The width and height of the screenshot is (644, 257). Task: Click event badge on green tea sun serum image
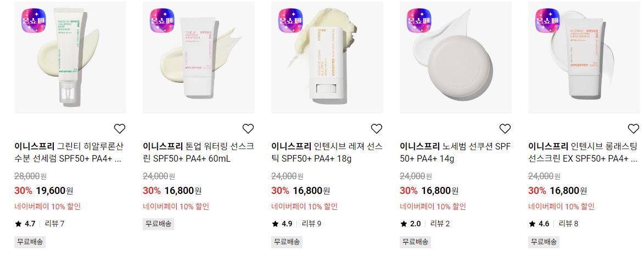[x=33, y=20]
